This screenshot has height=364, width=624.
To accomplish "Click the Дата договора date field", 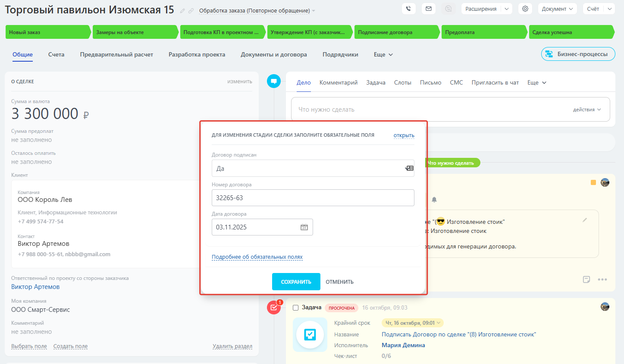I will (262, 227).
